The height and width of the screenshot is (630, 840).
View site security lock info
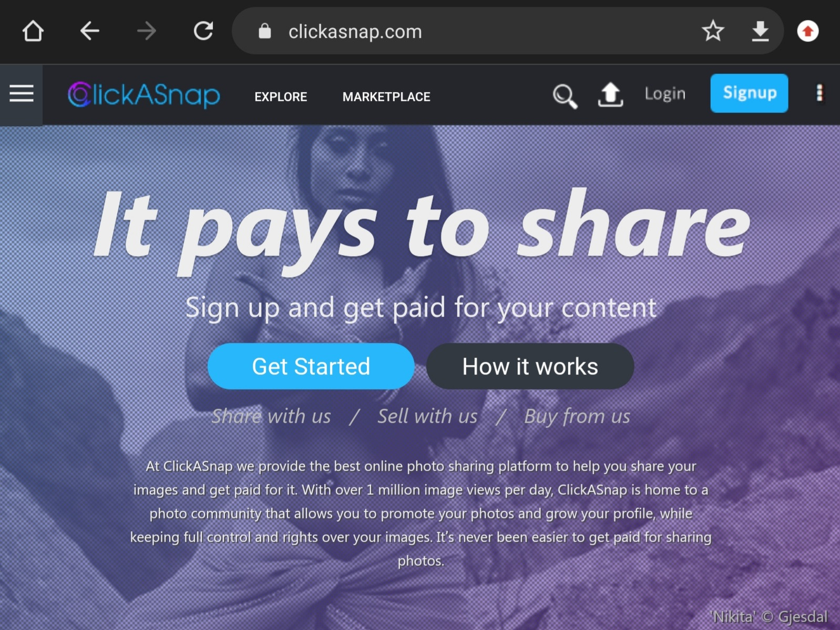pyautogui.click(x=265, y=31)
